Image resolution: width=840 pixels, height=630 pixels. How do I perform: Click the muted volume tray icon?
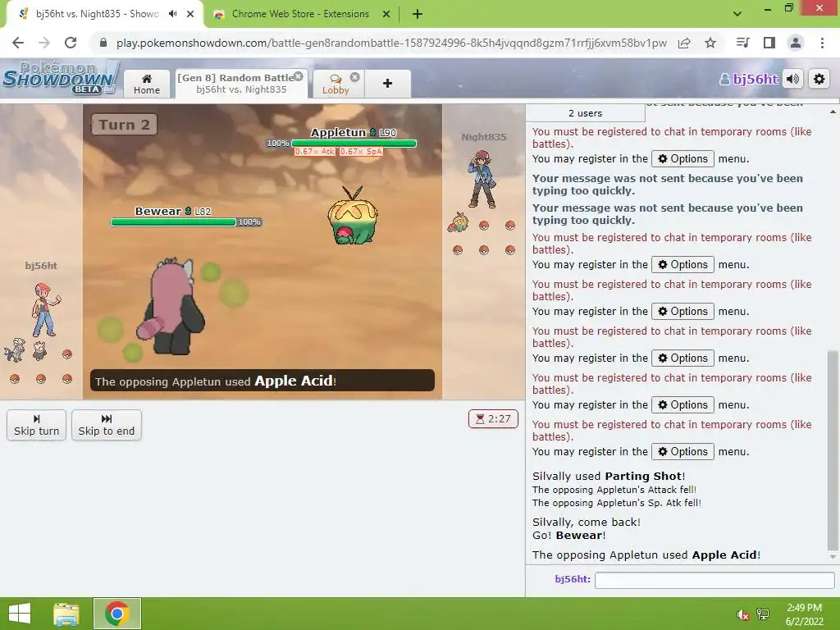pos(742,614)
